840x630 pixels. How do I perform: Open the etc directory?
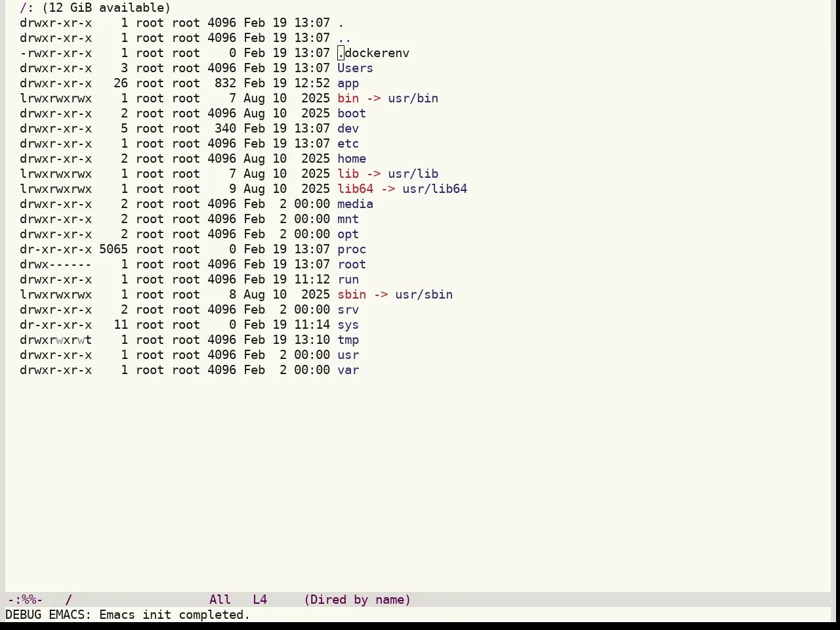[348, 144]
